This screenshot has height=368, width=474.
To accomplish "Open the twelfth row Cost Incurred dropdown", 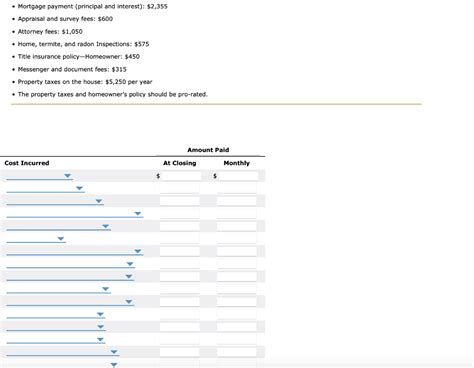I will coord(56,314).
